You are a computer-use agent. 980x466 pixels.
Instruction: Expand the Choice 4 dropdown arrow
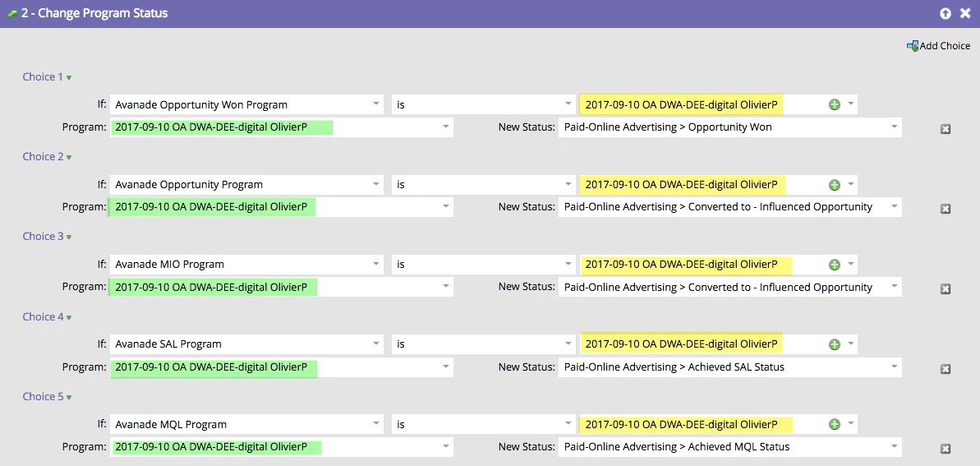pos(69,318)
